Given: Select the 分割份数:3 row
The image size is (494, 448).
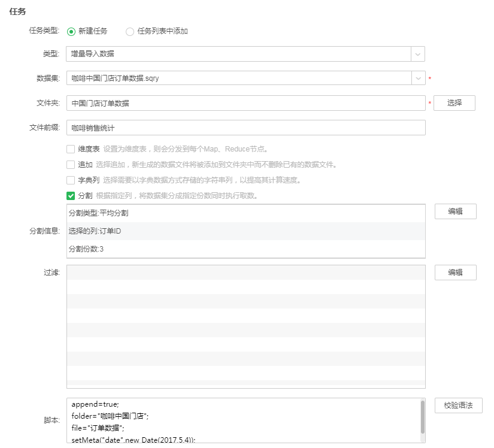Looking at the screenshot, I should coord(246,249).
